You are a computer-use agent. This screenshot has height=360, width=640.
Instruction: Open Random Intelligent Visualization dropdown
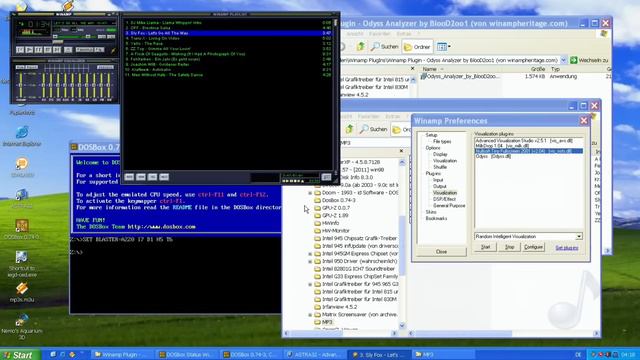[x=579, y=236]
